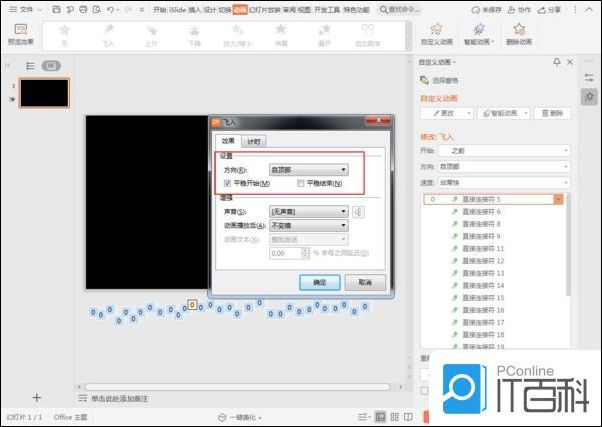Click the 确定 OK button

coord(319,283)
